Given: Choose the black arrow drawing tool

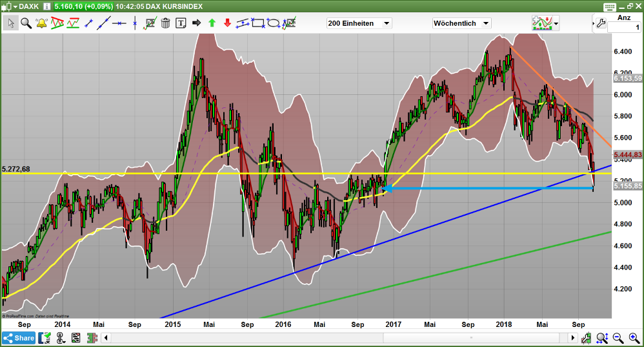Looking at the screenshot, I should (196, 23).
